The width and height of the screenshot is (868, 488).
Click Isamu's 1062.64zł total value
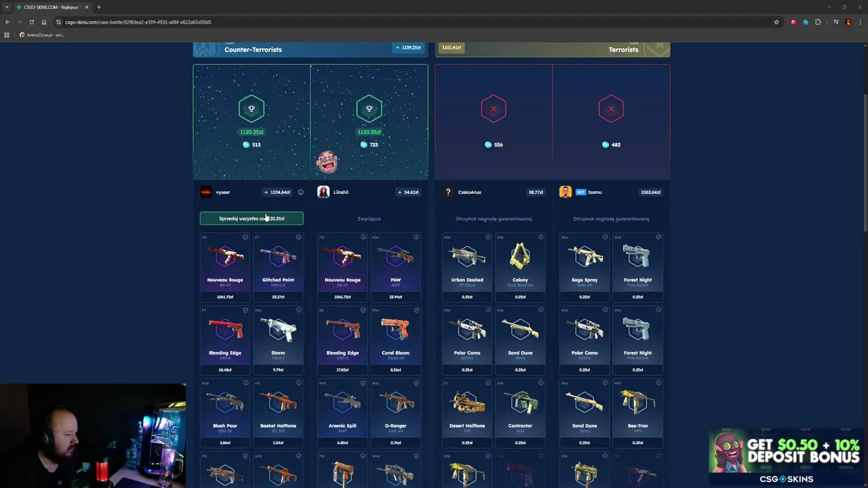(650, 192)
